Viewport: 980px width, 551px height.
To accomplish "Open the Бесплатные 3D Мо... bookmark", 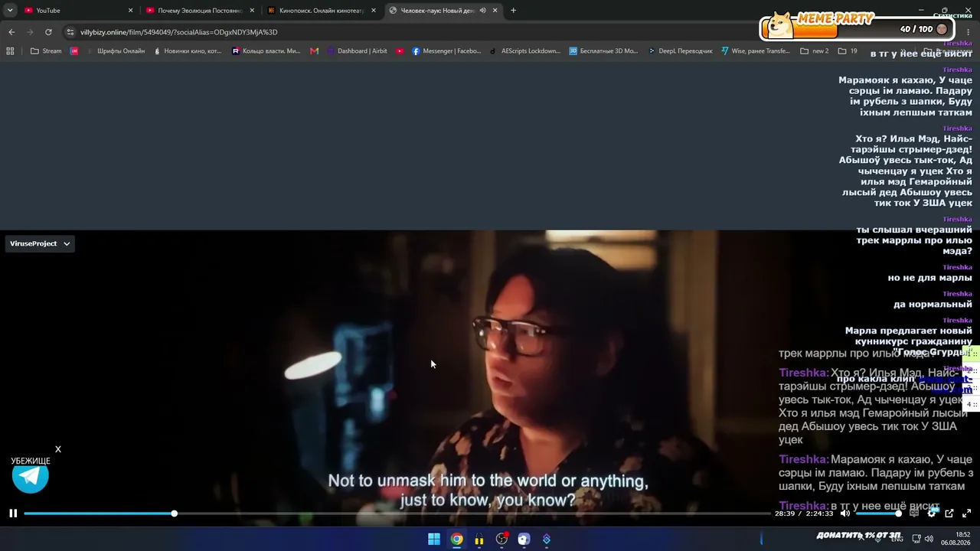I will click(x=603, y=51).
